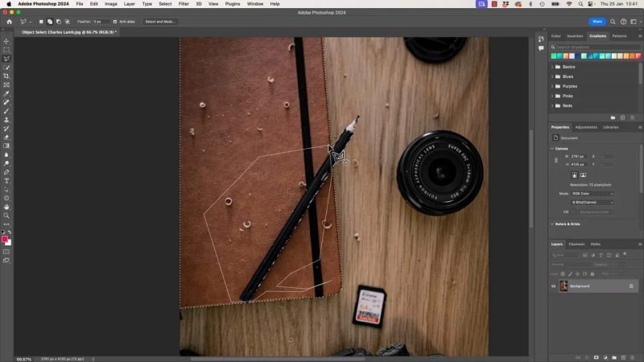644x362 pixels.
Task: Select the Horizontal Type tool
Action: (6, 180)
